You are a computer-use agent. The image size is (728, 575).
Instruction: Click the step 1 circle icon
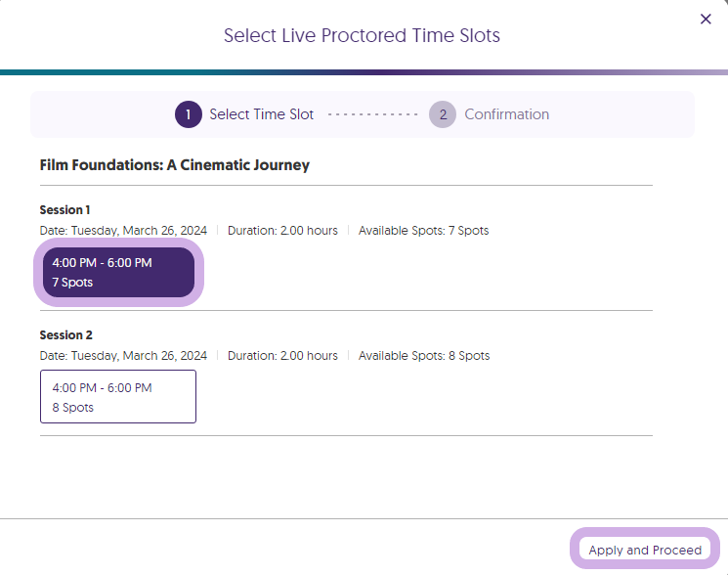188,114
